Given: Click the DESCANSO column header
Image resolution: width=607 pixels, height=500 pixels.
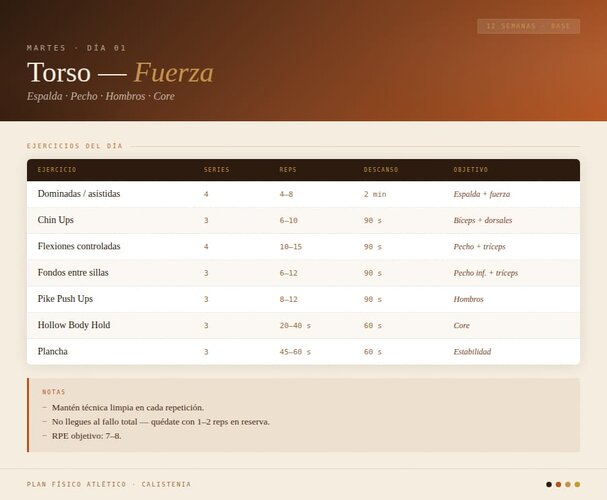Looking at the screenshot, I should pos(381,170).
